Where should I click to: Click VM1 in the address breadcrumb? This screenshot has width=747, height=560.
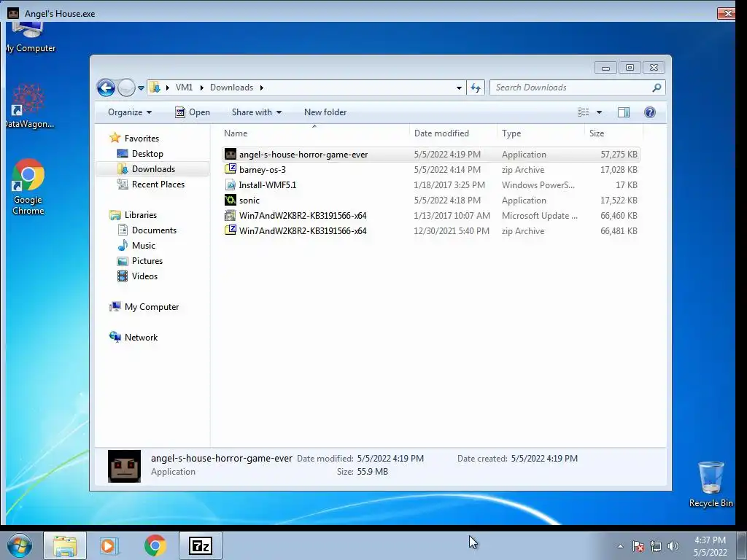tap(184, 87)
